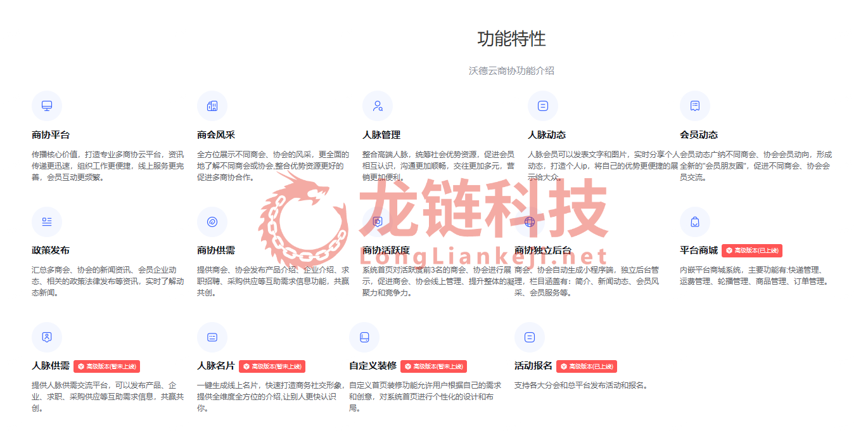Select the description starting 人脉会员可以发表文字和图片
Screen dimensions: 868x440
click(x=603, y=166)
